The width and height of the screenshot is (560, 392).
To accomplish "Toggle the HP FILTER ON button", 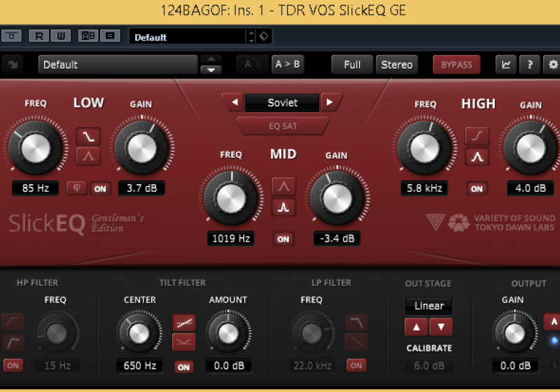I will (x=13, y=365).
